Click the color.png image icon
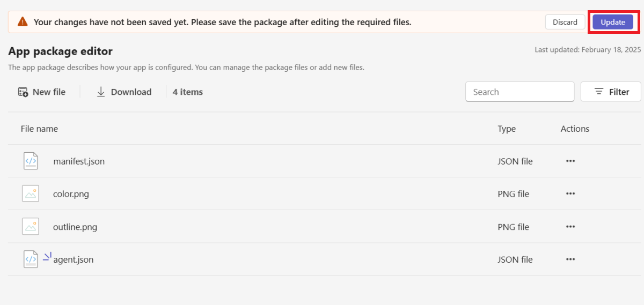The image size is (644, 305). coord(31,194)
